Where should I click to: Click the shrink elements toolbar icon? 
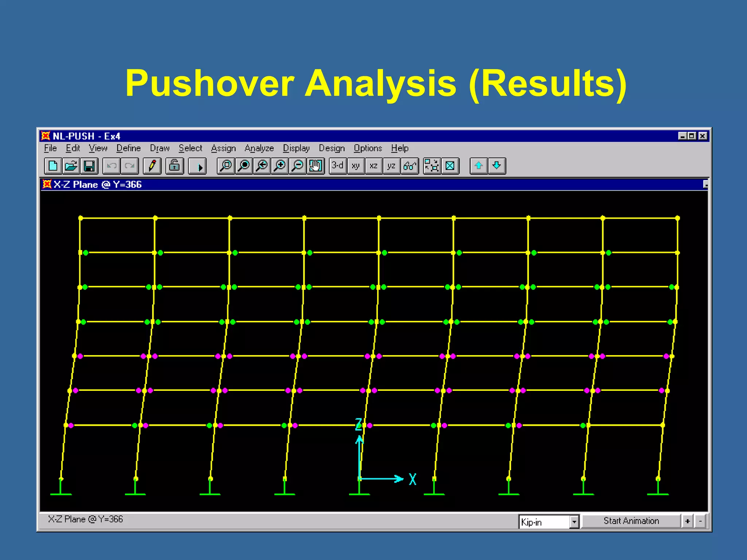tap(432, 166)
